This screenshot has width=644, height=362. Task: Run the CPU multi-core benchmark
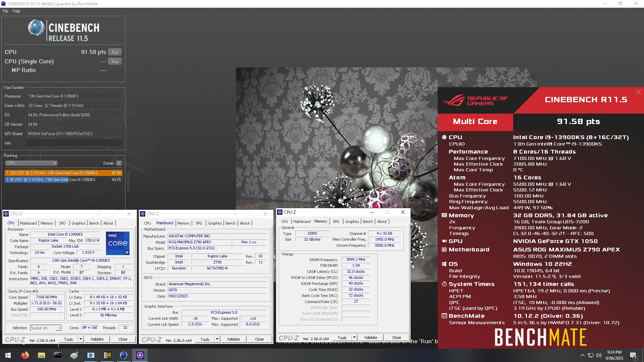click(x=115, y=52)
